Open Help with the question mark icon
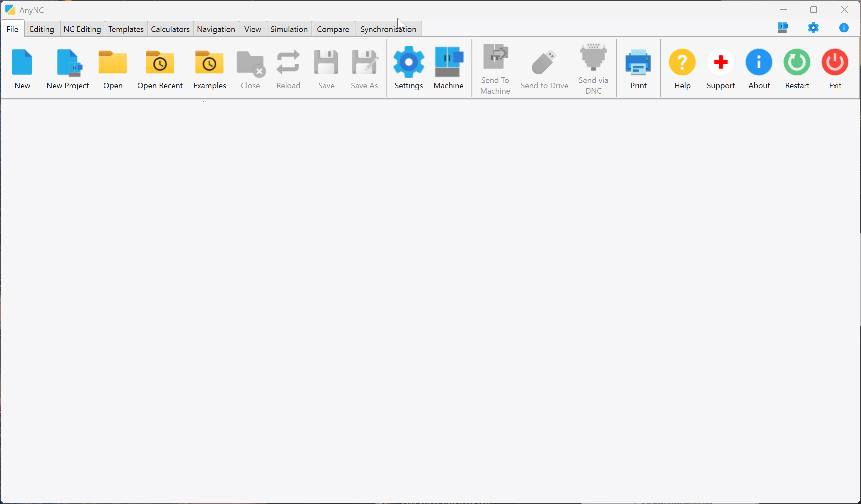 point(682,62)
